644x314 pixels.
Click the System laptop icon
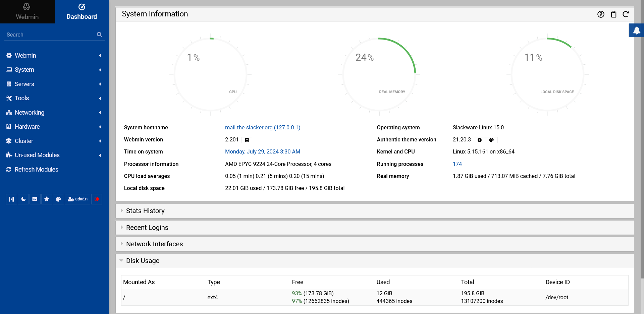point(9,70)
